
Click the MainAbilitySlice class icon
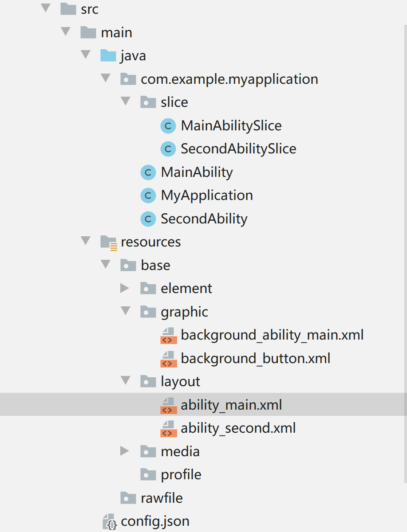tap(168, 126)
